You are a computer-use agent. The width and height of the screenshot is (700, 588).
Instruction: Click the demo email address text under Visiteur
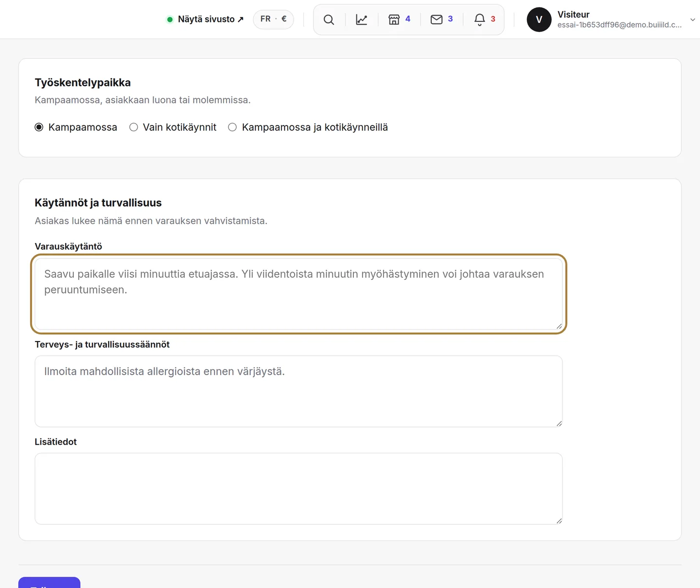coord(620,25)
